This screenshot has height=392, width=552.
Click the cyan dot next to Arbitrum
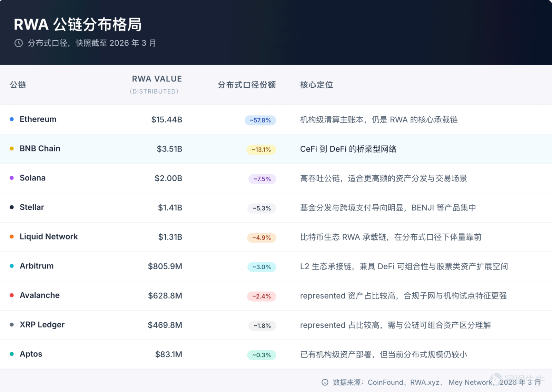[x=12, y=266]
